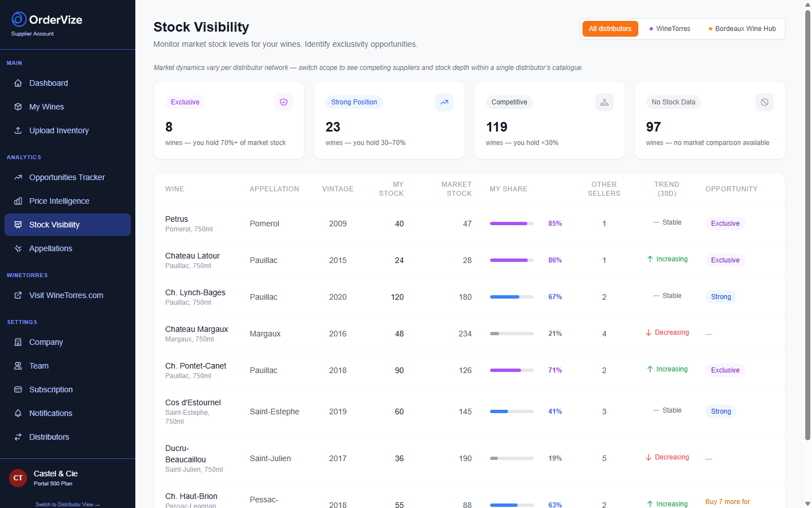Click the TREND (30D) column header
This screenshot has height=508, width=812.
667,189
